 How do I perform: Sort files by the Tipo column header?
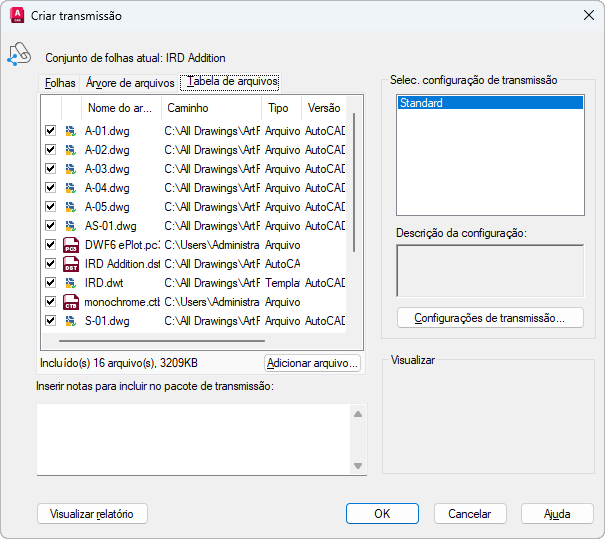tap(279, 108)
